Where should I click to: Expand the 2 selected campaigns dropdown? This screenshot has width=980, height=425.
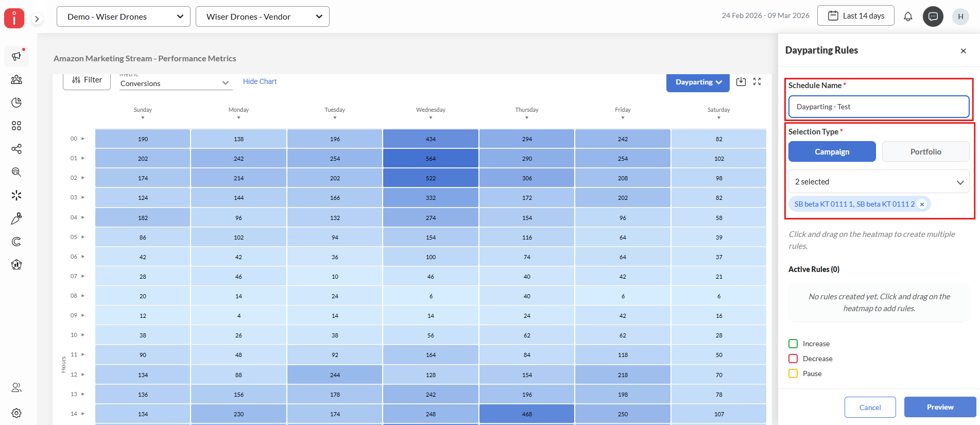(879, 182)
